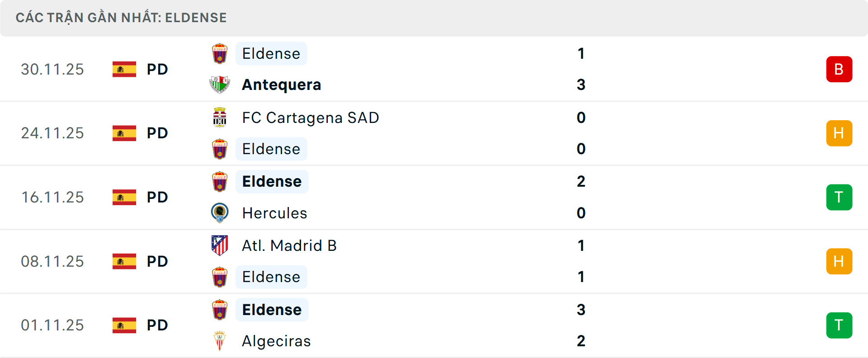Screen dimensions: 868x358
Task: Click the FC Cartagena SAD crest
Action: (220, 118)
